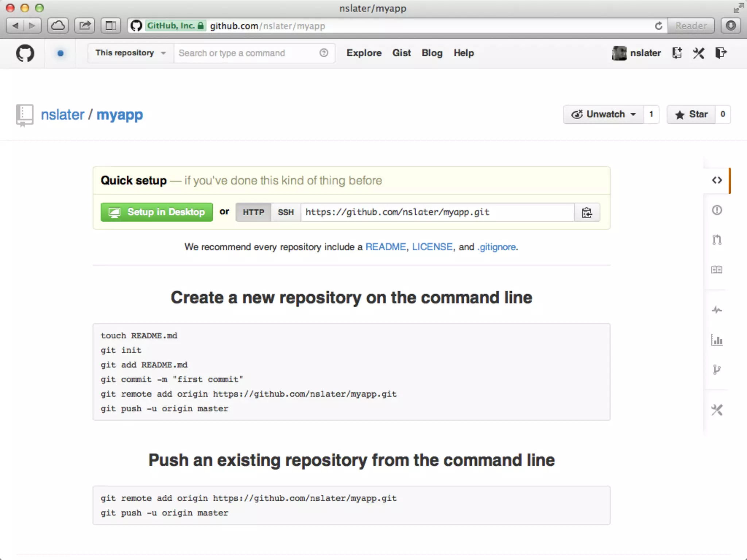Image resolution: width=747 pixels, height=560 pixels.
Task: Open the Wiki book sidebar icon
Action: (717, 270)
